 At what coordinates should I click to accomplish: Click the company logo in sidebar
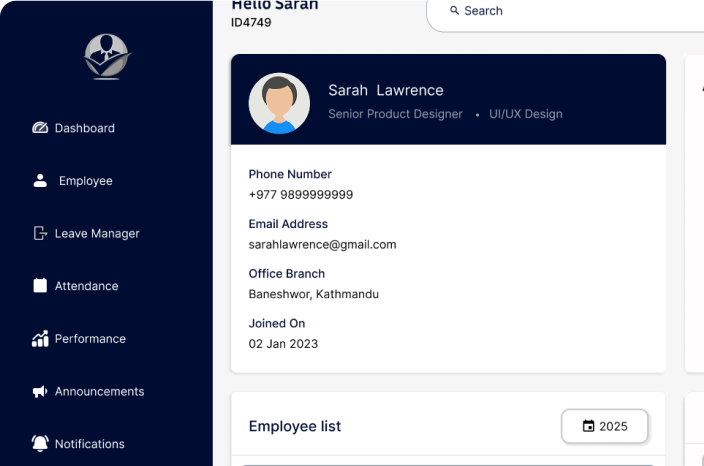[x=107, y=57]
